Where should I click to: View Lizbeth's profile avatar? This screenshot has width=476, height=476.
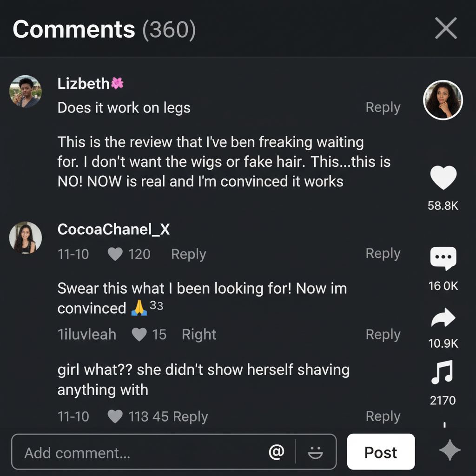[x=25, y=92]
